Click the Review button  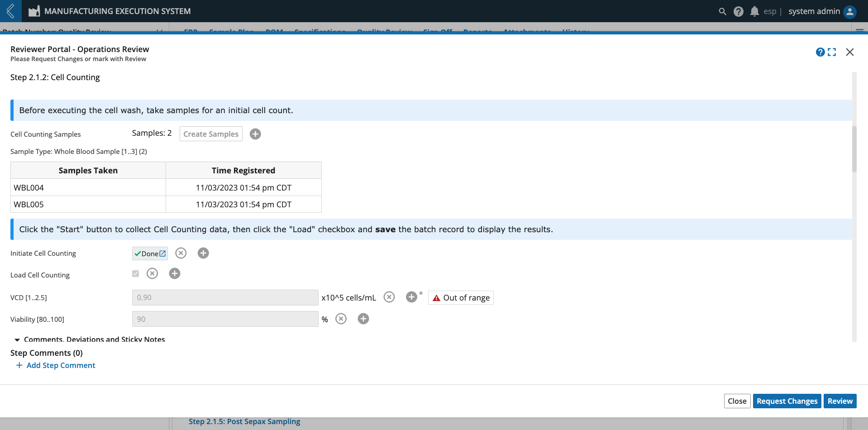(x=840, y=401)
